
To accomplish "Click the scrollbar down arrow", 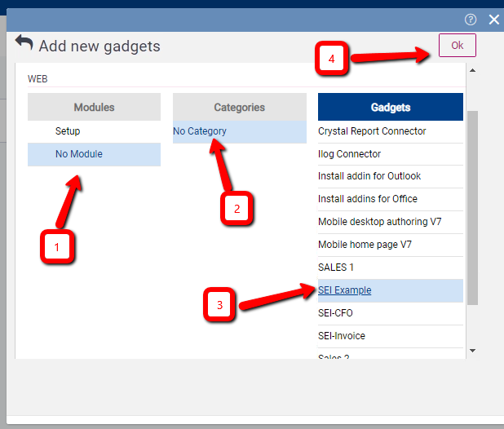I will 473,351.
